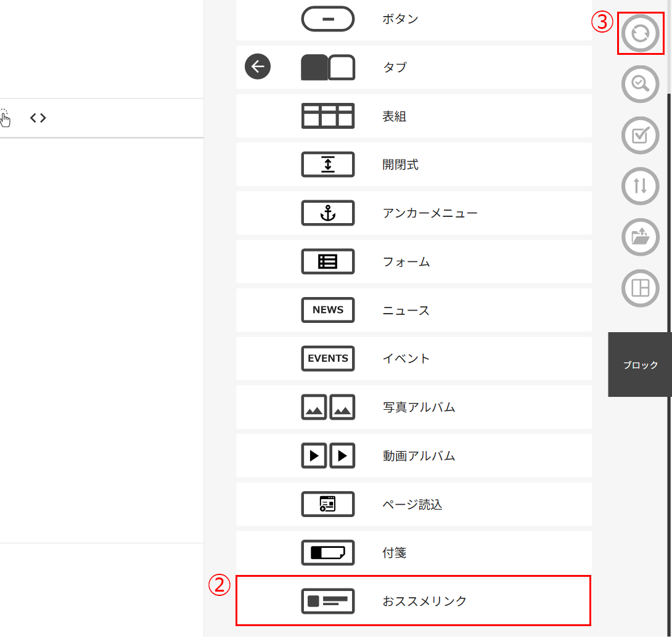Open the magnifier check preview icon

point(641,84)
